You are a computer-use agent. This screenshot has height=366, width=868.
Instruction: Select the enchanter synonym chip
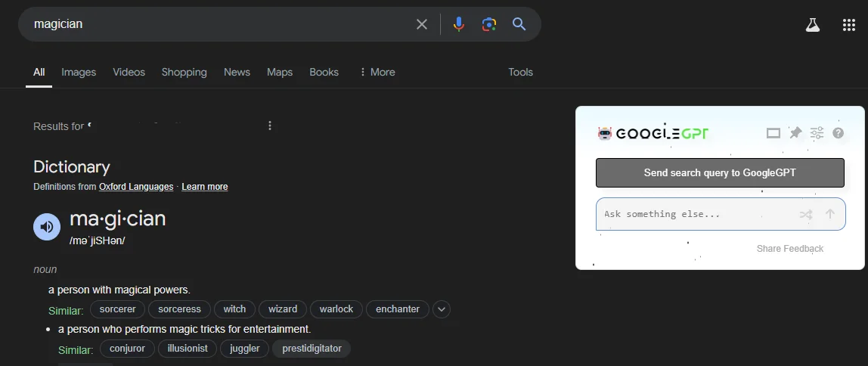tap(398, 309)
